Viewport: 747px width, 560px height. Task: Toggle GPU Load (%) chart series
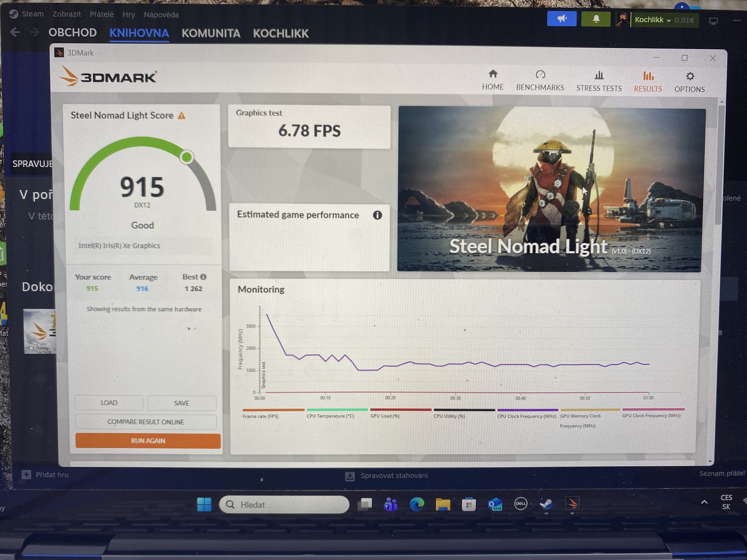[x=401, y=413]
